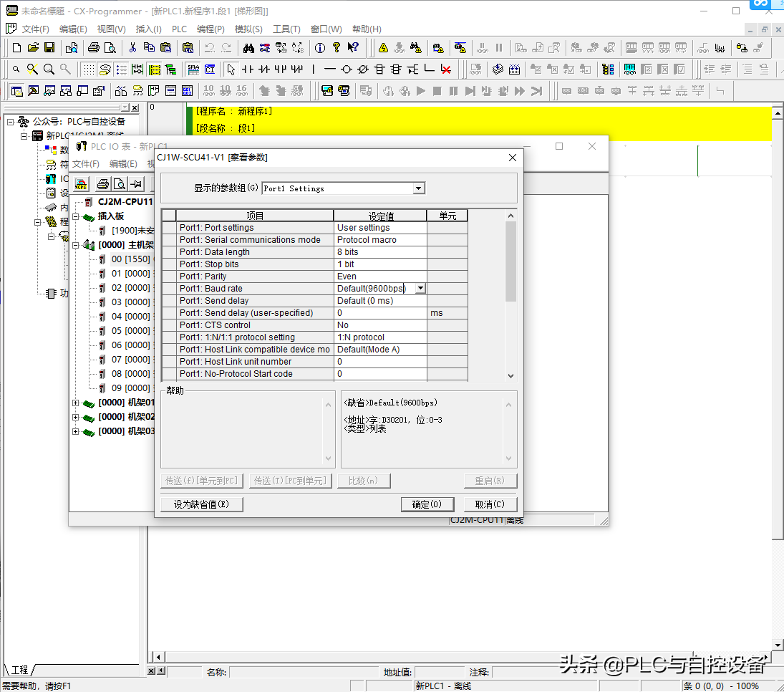The image size is (784, 692).
Task: Select the Parity row value Even
Action: (379, 277)
